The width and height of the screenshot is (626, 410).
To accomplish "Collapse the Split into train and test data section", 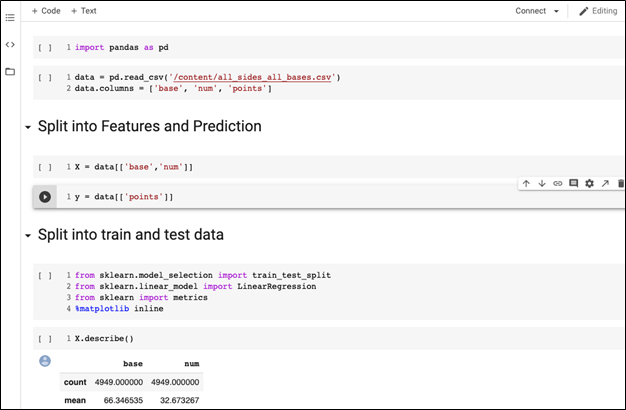I will pyautogui.click(x=28, y=236).
